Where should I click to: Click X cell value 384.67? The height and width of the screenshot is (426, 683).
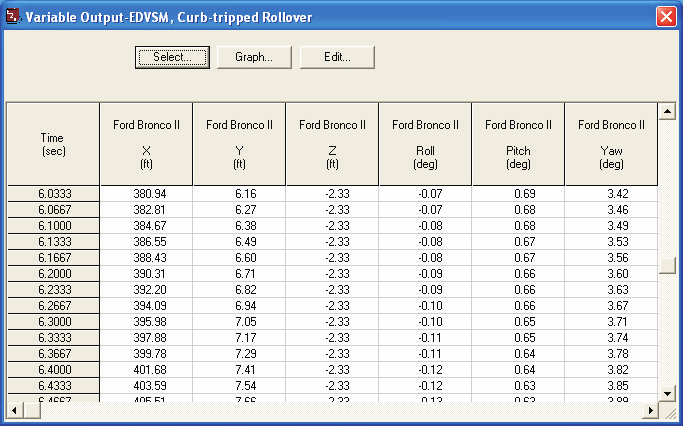pyautogui.click(x=146, y=226)
